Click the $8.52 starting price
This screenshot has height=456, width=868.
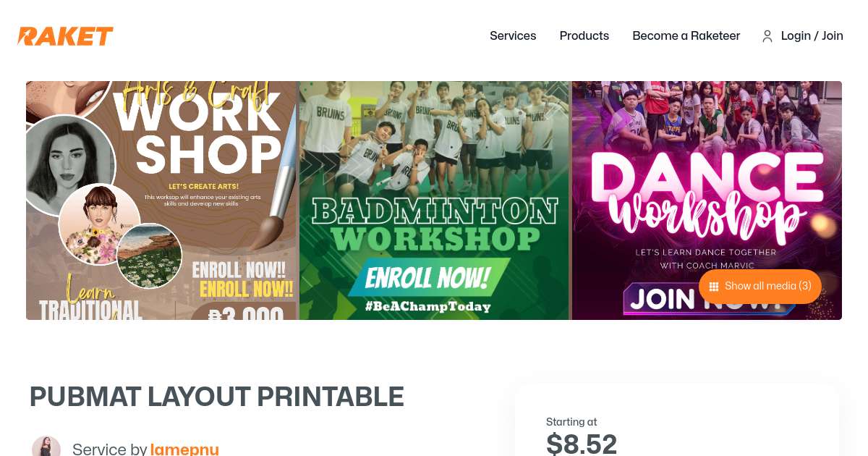[582, 443]
